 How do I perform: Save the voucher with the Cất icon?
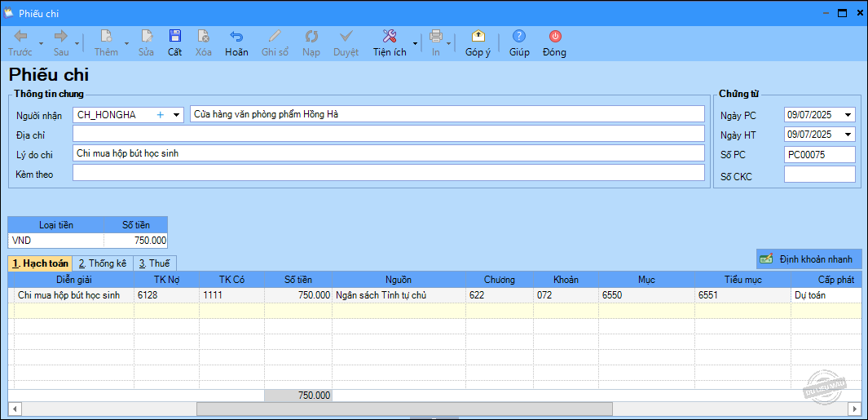click(x=175, y=37)
